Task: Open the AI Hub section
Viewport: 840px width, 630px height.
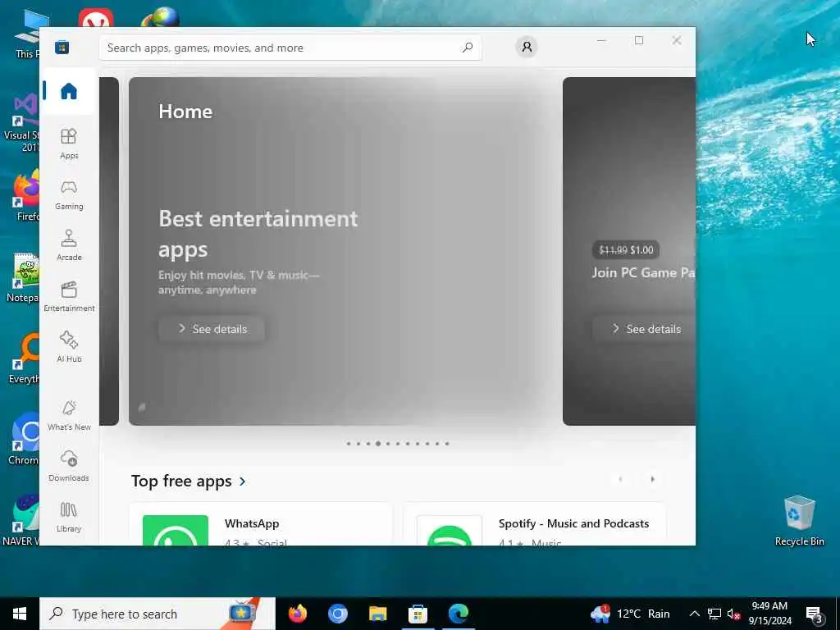Action: click(x=69, y=347)
